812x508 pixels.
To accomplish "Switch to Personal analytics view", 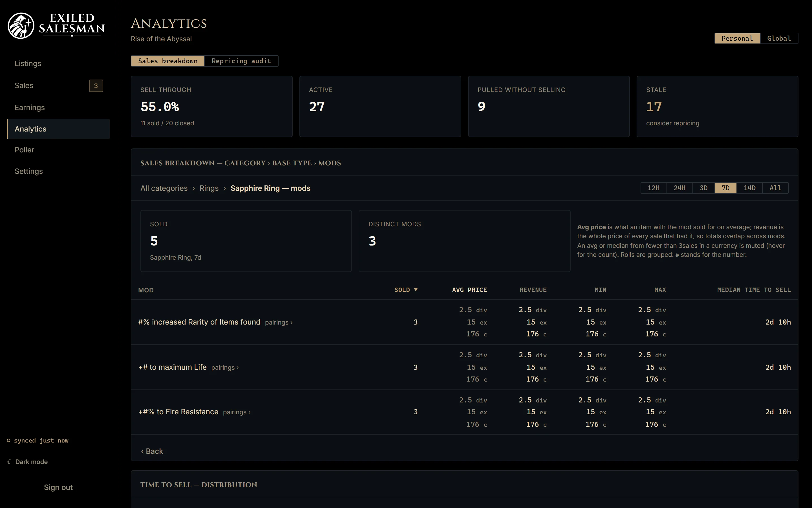I will pyautogui.click(x=737, y=38).
